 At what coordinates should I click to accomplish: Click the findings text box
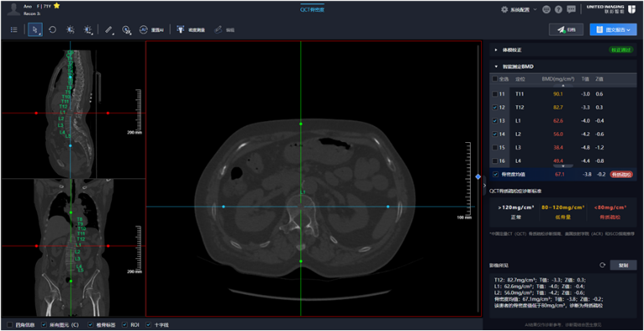click(563, 294)
